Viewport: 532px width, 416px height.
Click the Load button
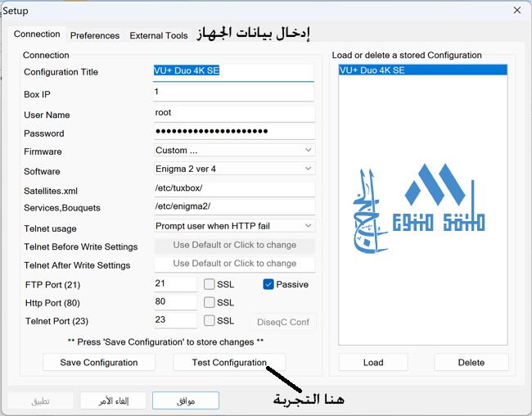click(x=373, y=362)
